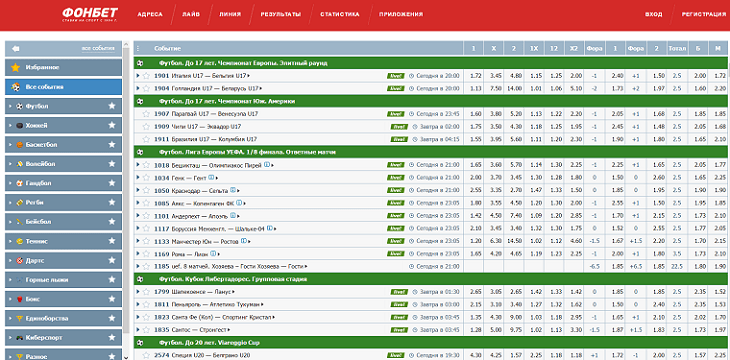Image resolution: width=730 pixels, height=360 pixels.
Task: Click the Киберспорт gamepad icon in sidebar
Action: point(20,338)
